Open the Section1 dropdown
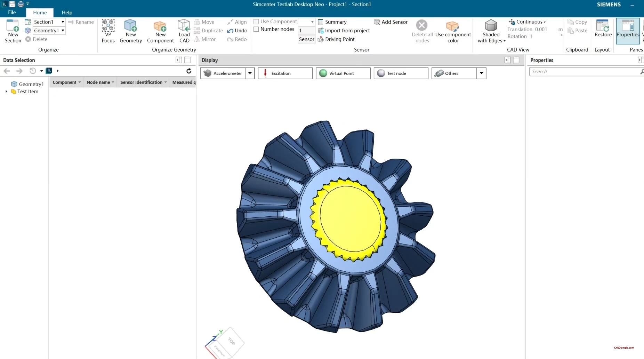Image resolution: width=644 pixels, height=359 pixels. tap(62, 22)
